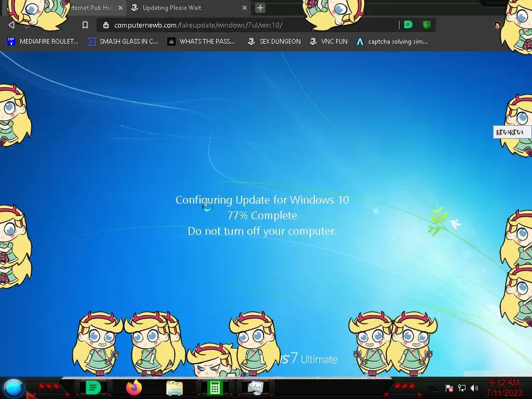
Task: Click 'Configuring Update for Windows 10' text
Action: [262, 200]
